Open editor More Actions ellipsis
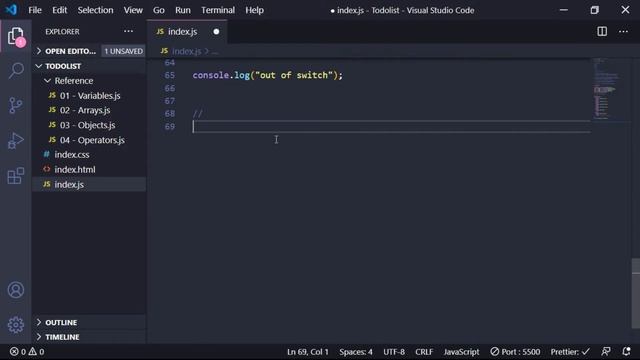This screenshot has width=640, height=360. point(623,31)
